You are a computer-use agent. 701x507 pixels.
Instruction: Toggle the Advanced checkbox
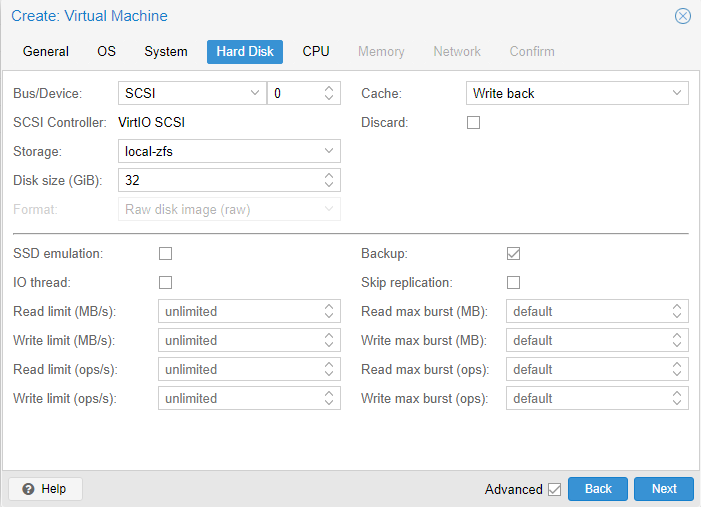coord(554,490)
